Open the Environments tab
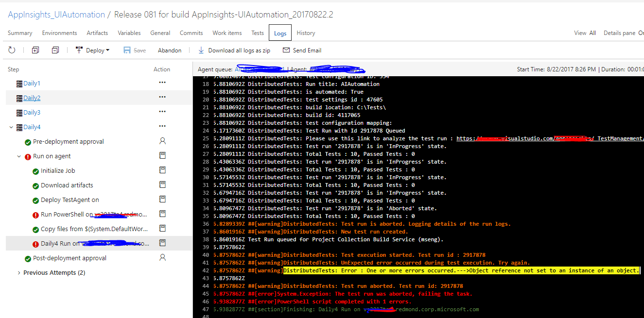The width and height of the screenshot is (644, 318). click(x=59, y=33)
